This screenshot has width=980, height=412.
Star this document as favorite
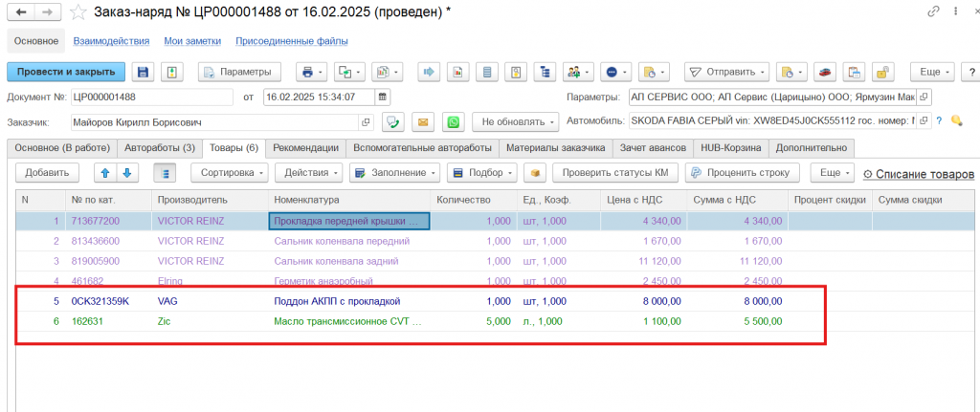pyautogui.click(x=78, y=11)
